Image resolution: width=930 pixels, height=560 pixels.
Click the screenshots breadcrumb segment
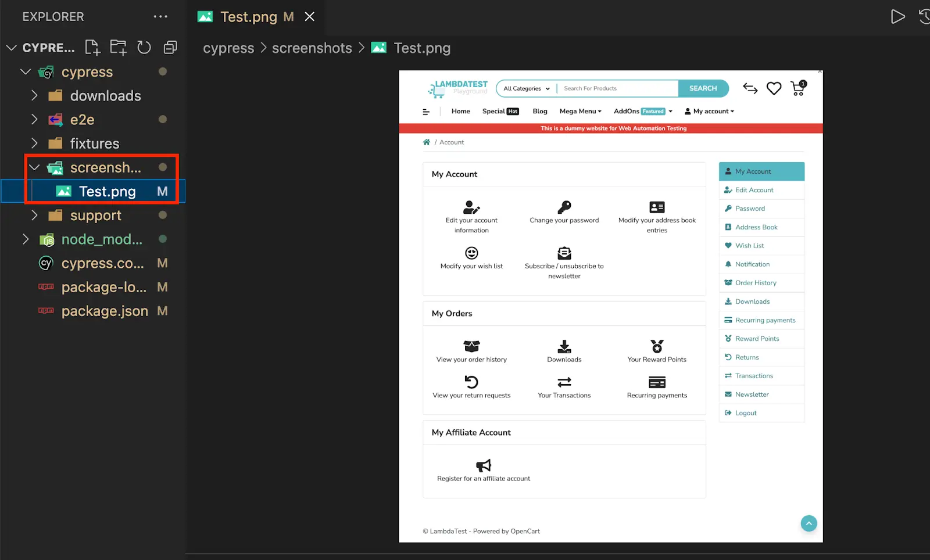(x=312, y=48)
